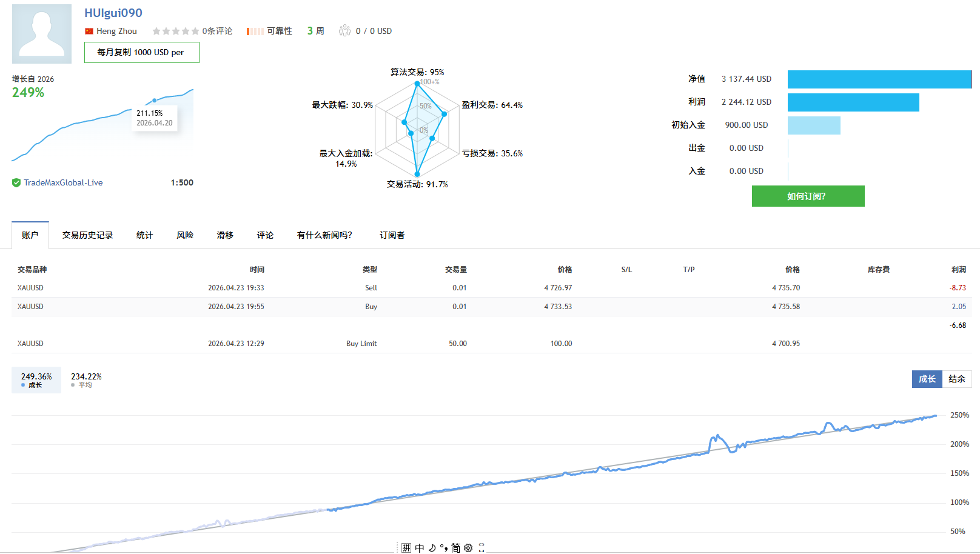Screen dimensions: 980x554
Task: Toggle 中 input language in the IME bar
Action: 419,548
